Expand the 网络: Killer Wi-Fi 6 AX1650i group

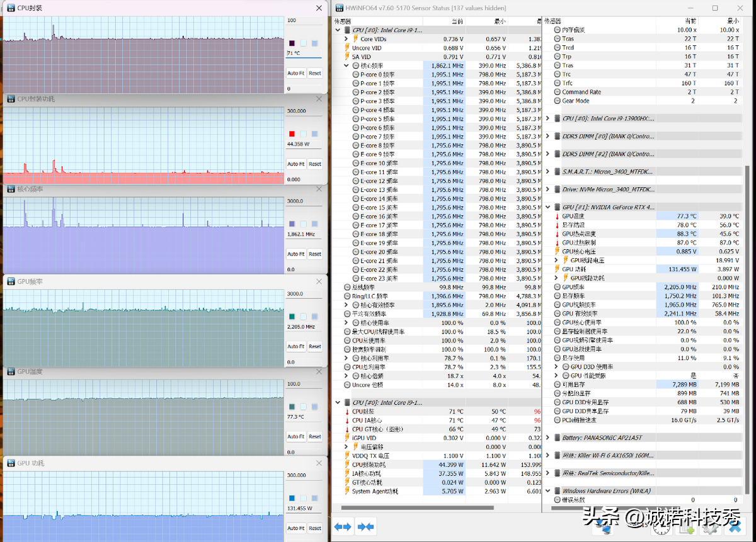pos(547,455)
